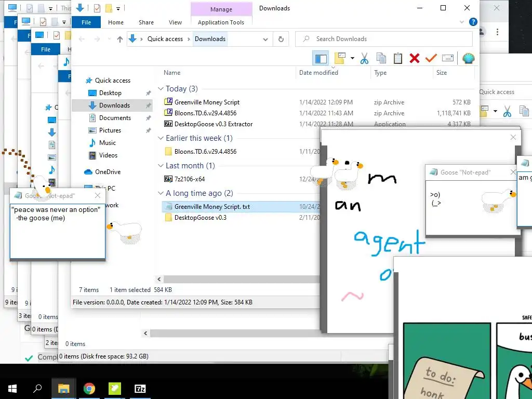
Task: Click the scrollbar left arrow under file list
Action: point(159,279)
